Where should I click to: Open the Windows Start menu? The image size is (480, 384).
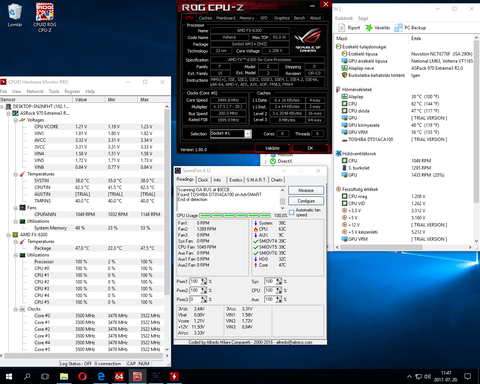pyautogui.click(x=9, y=377)
